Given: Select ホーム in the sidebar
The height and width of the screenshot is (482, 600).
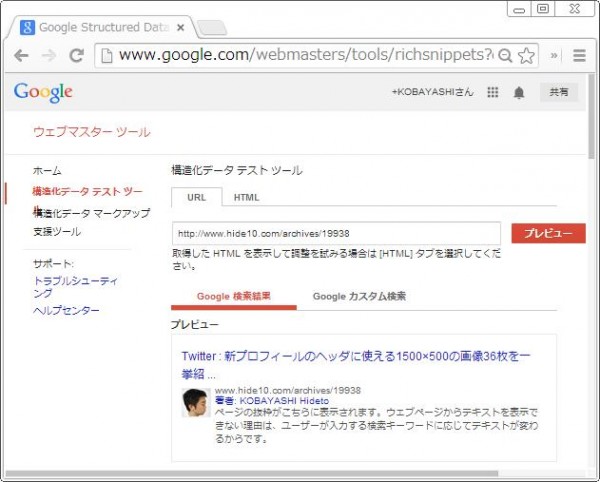Looking at the screenshot, I should (47, 171).
